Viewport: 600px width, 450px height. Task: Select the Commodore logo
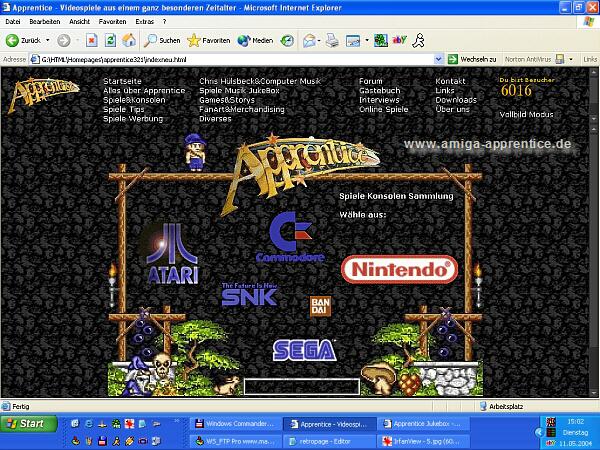tap(290, 237)
